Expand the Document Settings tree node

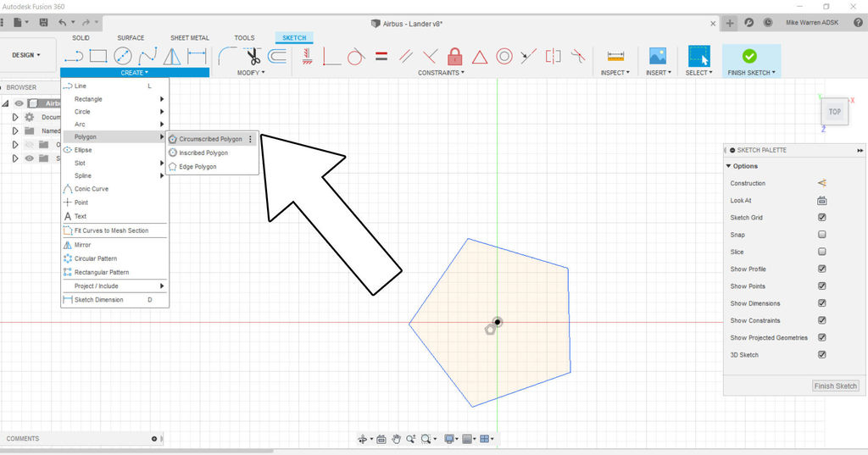click(x=15, y=117)
